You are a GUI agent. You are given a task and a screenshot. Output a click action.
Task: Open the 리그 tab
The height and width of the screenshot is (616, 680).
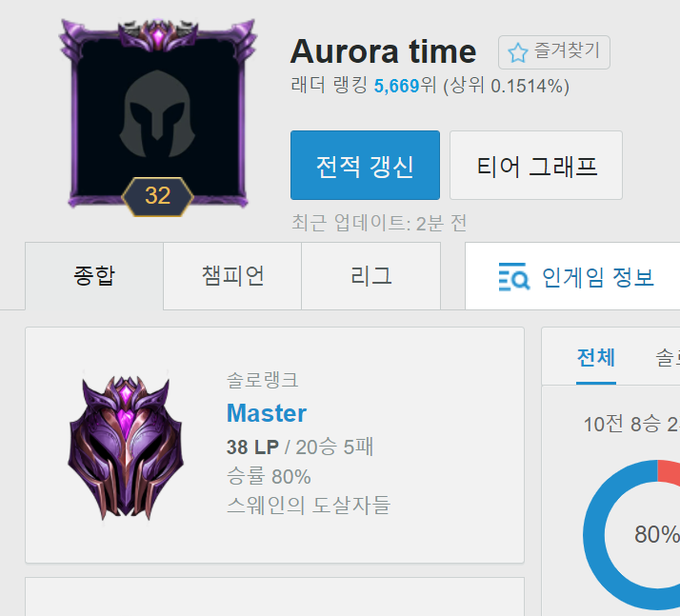[x=370, y=276]
